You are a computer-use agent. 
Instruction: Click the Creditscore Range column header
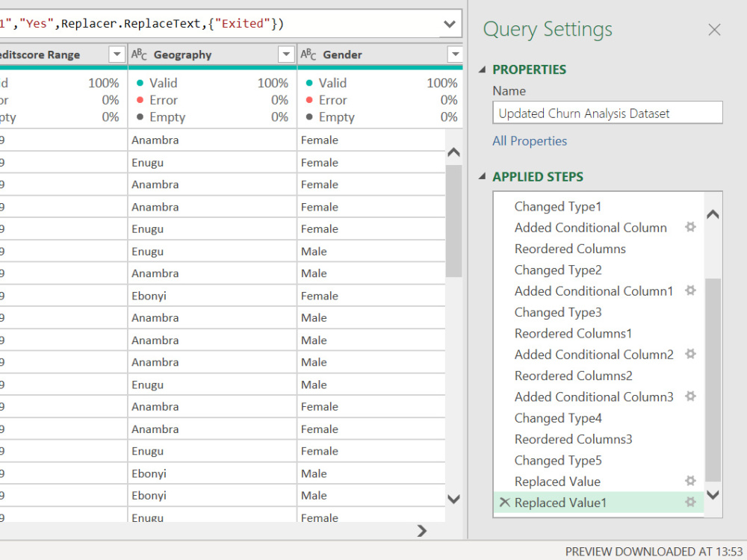[x=63, y=55]
